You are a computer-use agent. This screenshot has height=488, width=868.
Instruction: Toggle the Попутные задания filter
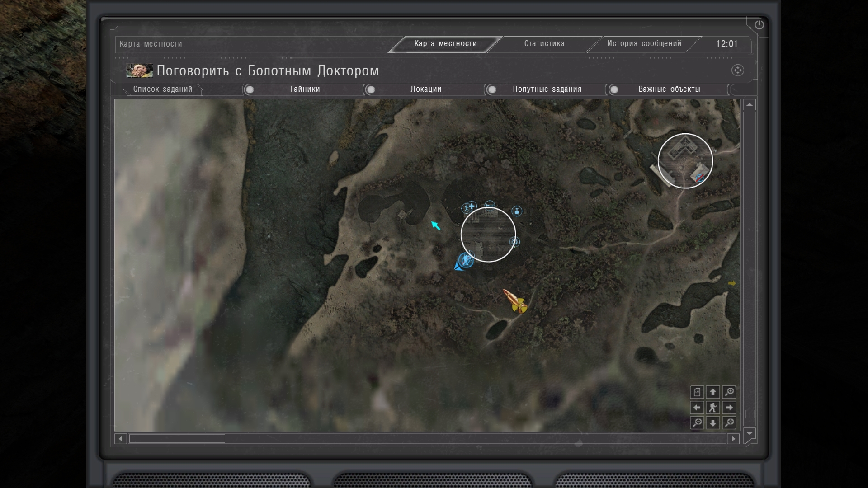(x=492, y=89)
